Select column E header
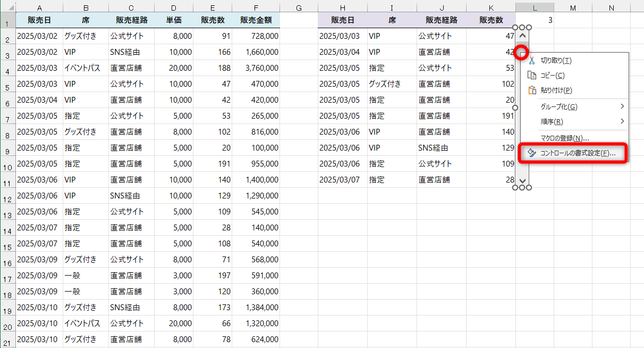 point(213,7)
